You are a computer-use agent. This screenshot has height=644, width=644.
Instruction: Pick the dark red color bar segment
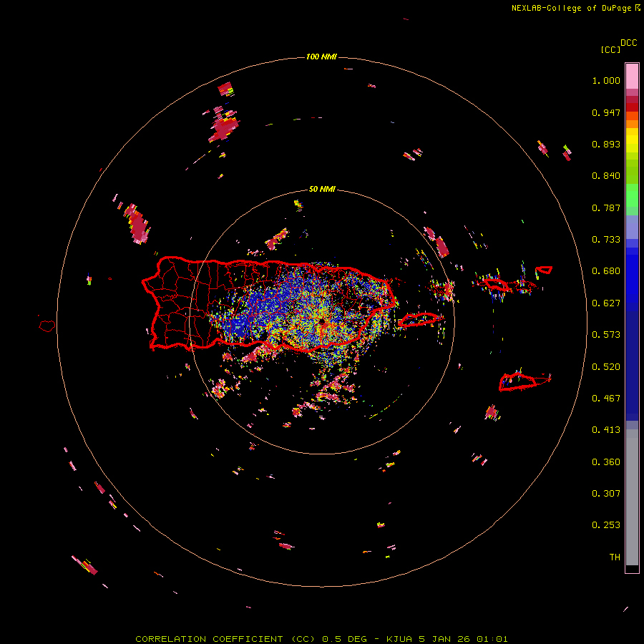[632, 107]
